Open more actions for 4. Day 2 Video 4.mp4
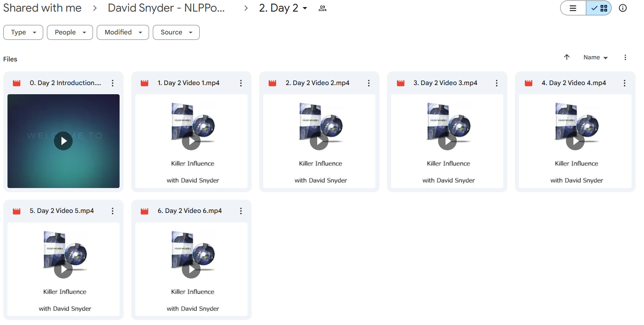The width and height of the screenshot is (644, 325). click(624, 83)
